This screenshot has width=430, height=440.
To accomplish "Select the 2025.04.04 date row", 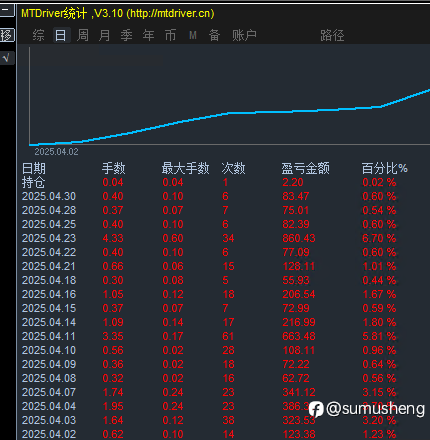I will pos(49,406).
